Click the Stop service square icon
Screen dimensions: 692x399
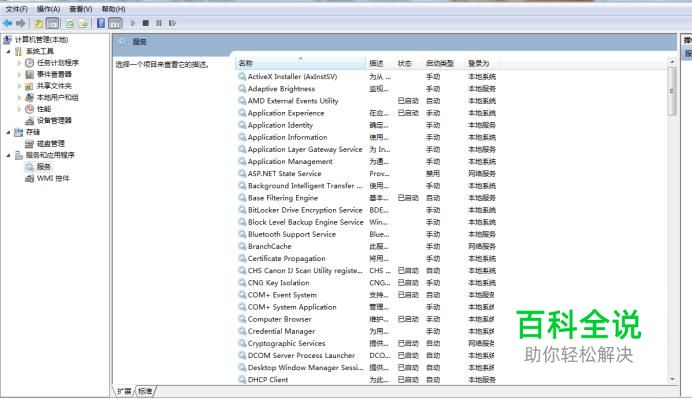(146, 23)
